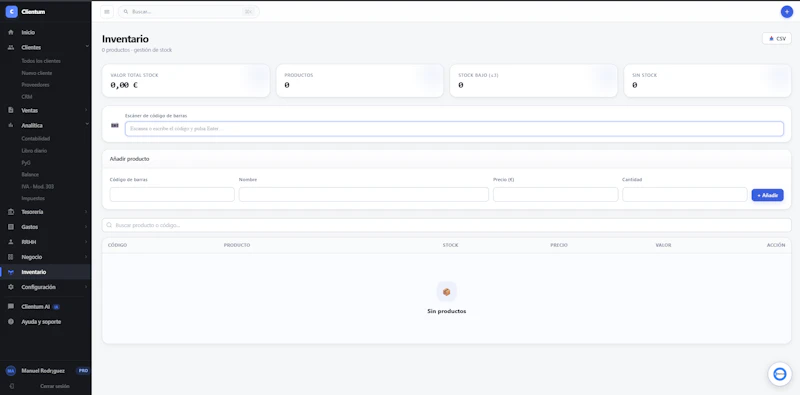The width and height of the screenshot is (800, 395).
Task: Click the PRODUCTOS summary card
Action: click(x=360, y=81)
